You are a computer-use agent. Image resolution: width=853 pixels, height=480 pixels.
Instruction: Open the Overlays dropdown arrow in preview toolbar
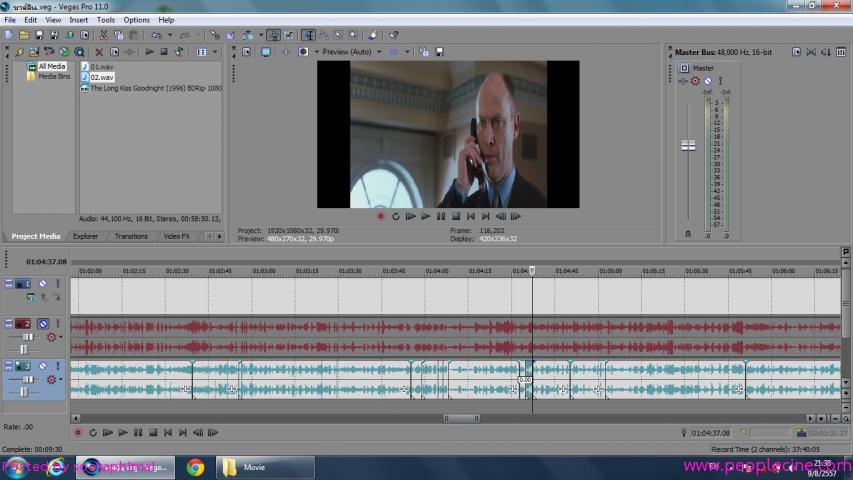coord(407,52)
